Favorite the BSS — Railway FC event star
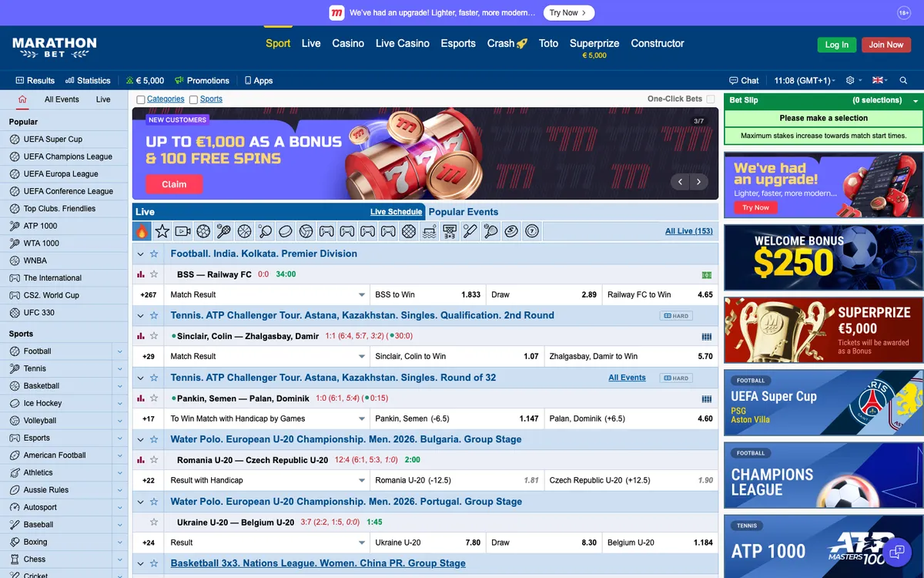Screen dimensions: 924x578 click(x=154, y=274)
